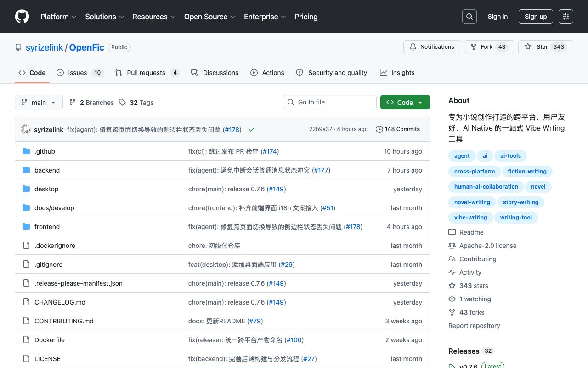Open the appearance settings sliders icon
588x368 pixels.
tap(566, 17)
